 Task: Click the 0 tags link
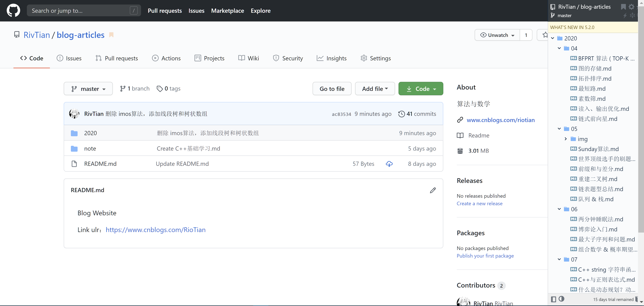point(168,89)
